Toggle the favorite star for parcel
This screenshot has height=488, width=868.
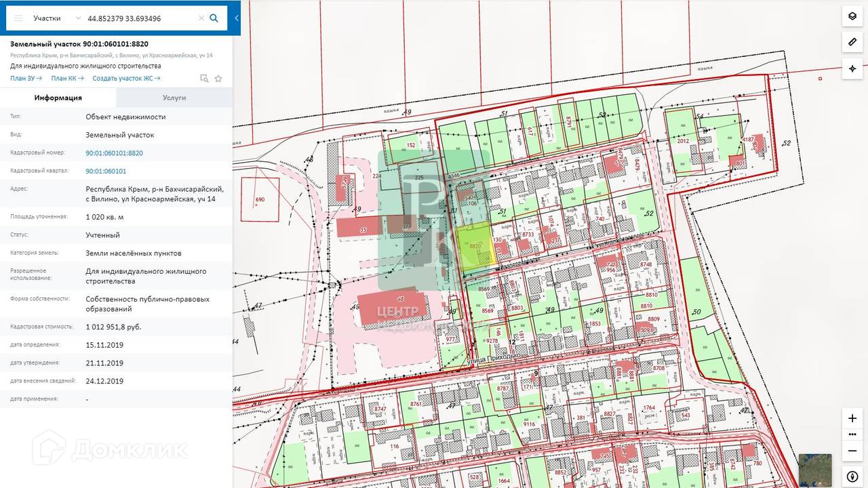point(218,79)
